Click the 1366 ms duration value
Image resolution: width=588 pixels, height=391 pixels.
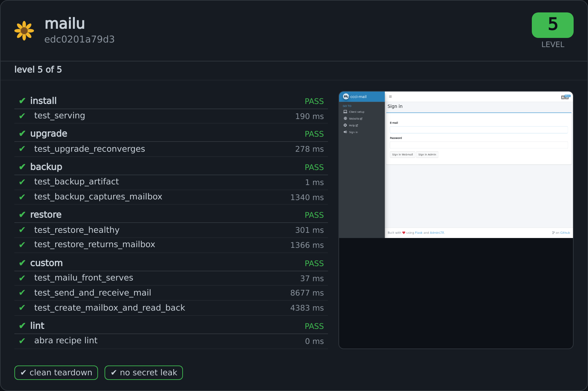pyautogui.click(x=307, y=245)
